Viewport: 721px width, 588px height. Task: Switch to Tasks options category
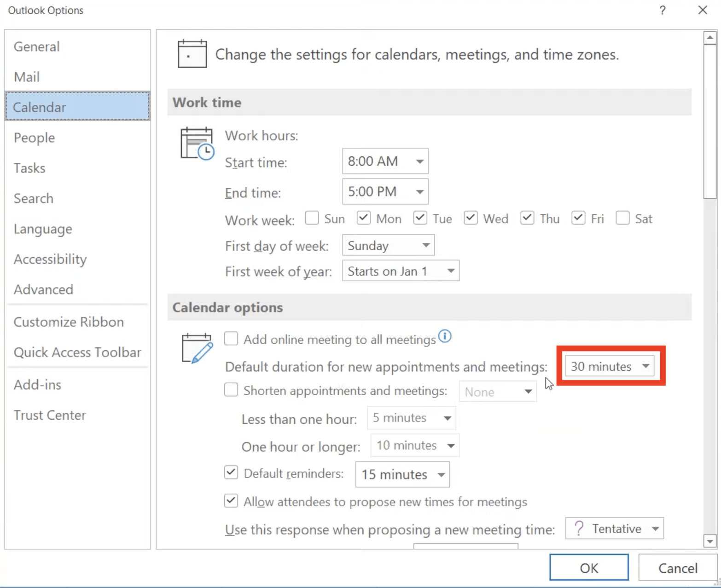click(x=77, y=168)
